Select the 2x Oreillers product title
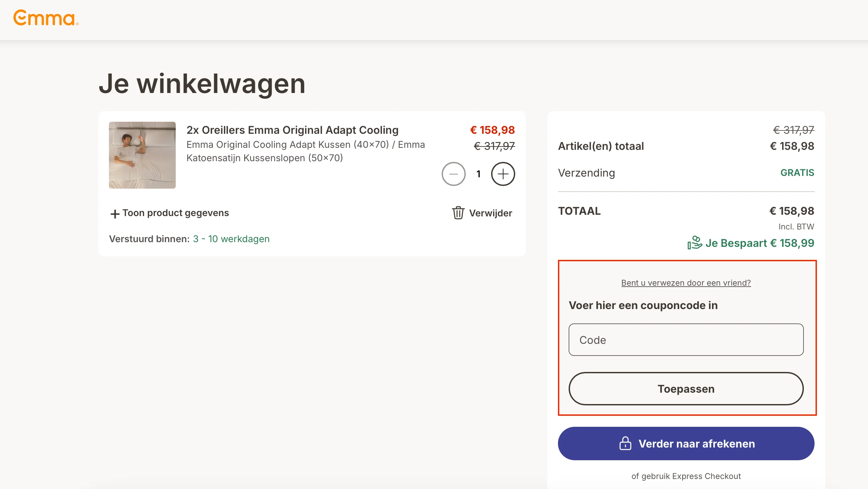The image size is (868, 489). tap(292, 130)
